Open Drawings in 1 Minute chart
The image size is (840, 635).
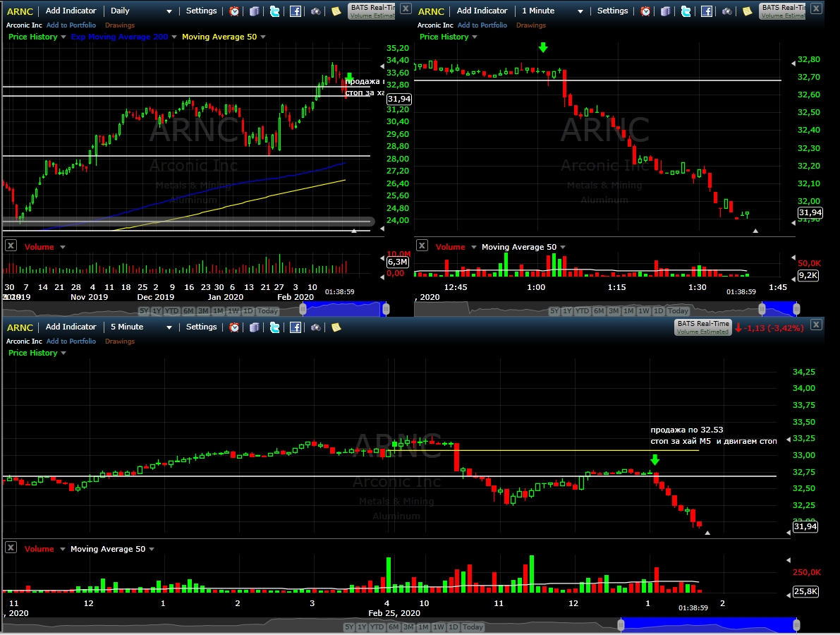point(531,25)
